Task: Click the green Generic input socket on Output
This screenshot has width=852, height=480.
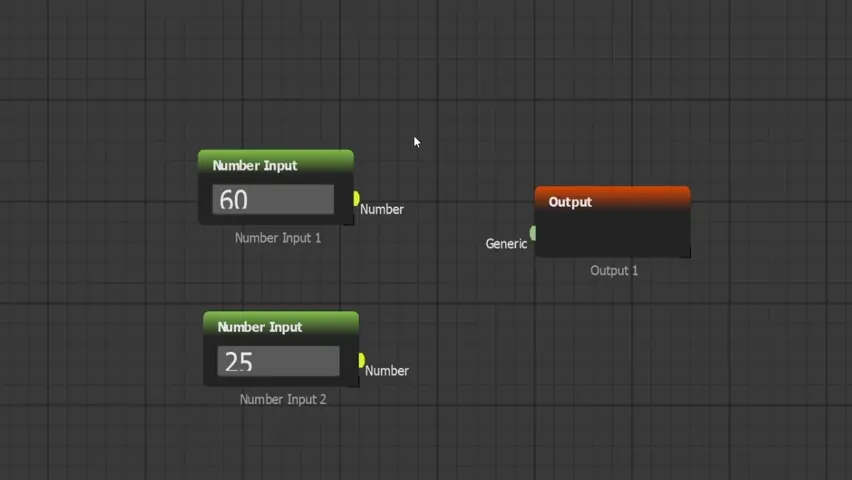Action: 533,233
